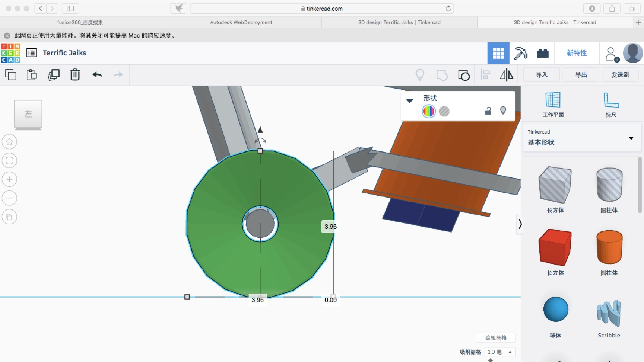Click the Paste tool icon
The height and width of the screenshot is (362, 644).
tap(32, 75)
